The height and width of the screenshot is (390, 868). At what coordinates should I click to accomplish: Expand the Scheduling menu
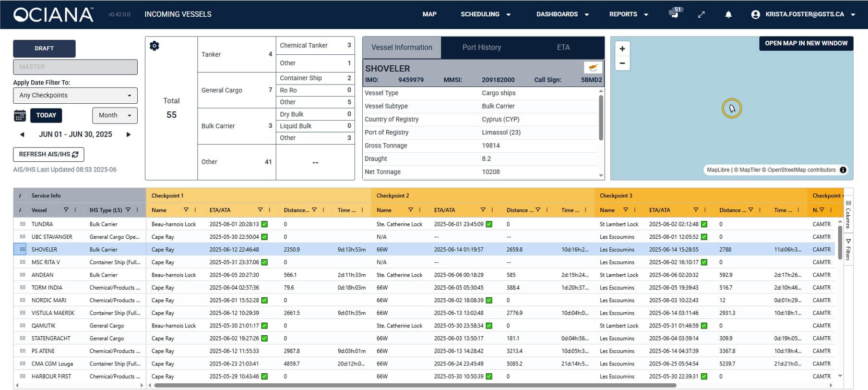[485, 14]
